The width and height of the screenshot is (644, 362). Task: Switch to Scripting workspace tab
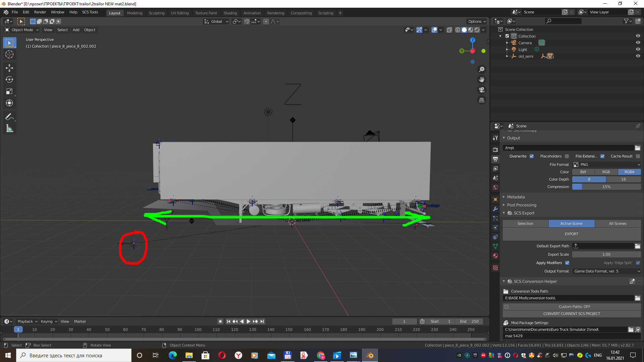326,13
